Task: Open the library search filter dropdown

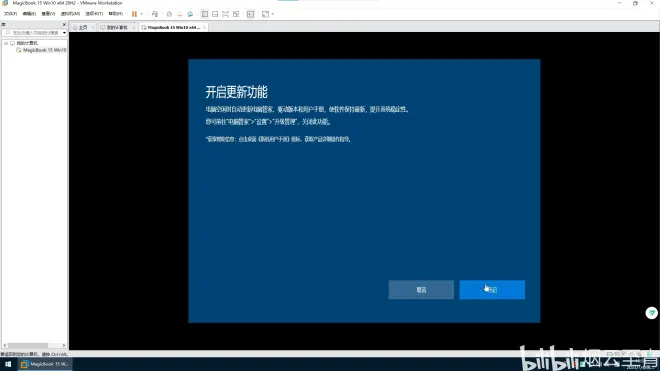Action: click(64, 33)
